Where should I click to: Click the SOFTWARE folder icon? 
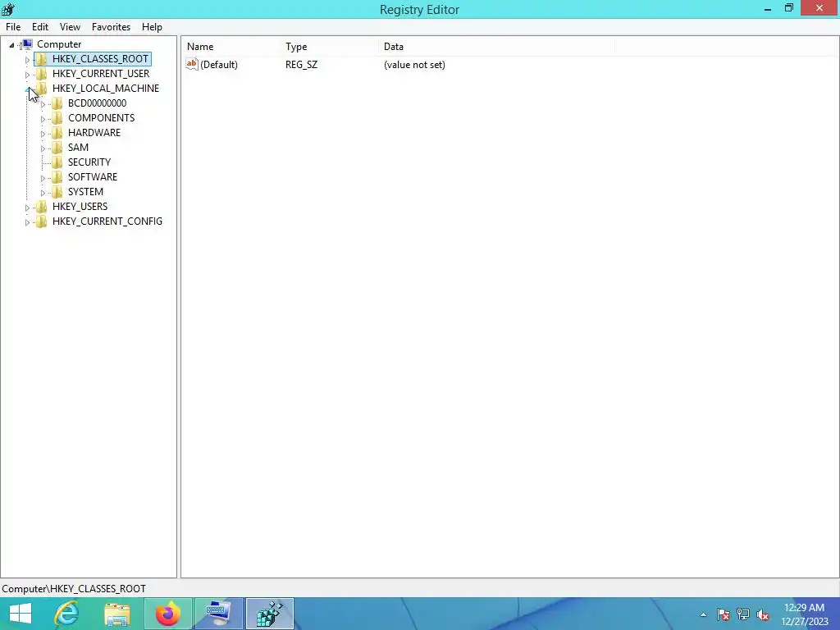click(x=57, y=177)
